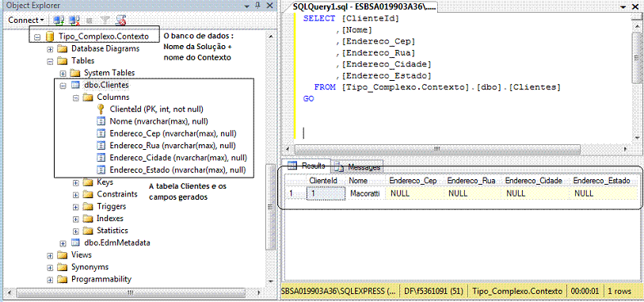644x302 pixels.
Task: Collapse the dbo.Clientes table node
Action: tap(63, 86)
